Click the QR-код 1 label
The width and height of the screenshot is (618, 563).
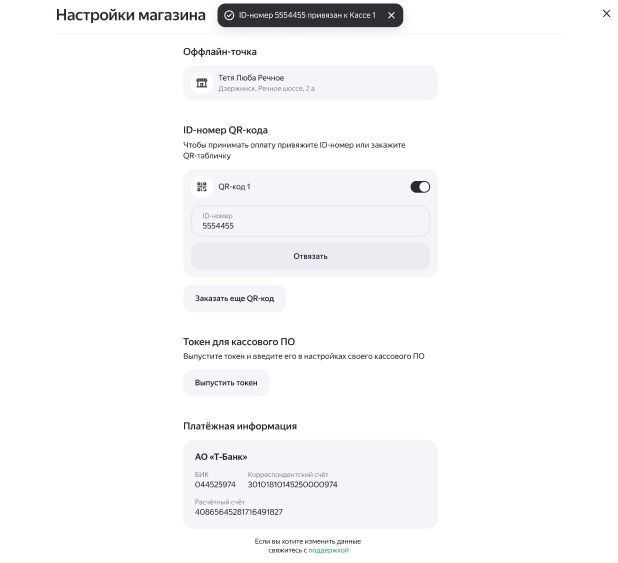coord(234,186)
